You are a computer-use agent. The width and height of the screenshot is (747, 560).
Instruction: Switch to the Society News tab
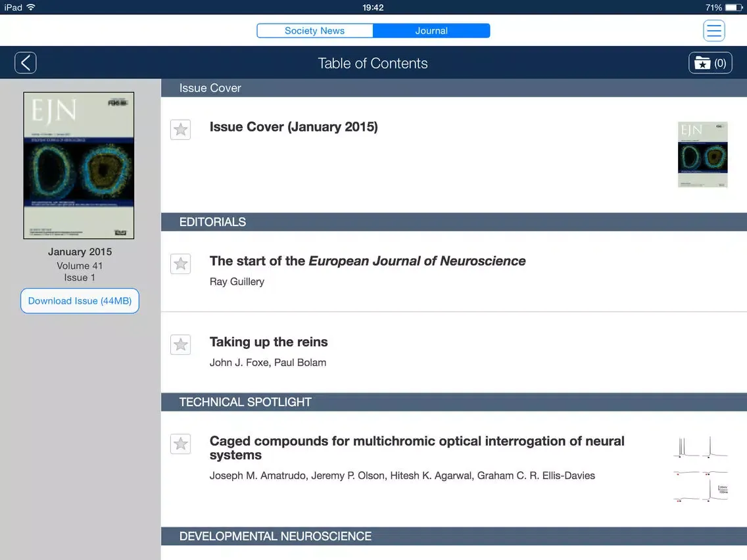(315, 30)
